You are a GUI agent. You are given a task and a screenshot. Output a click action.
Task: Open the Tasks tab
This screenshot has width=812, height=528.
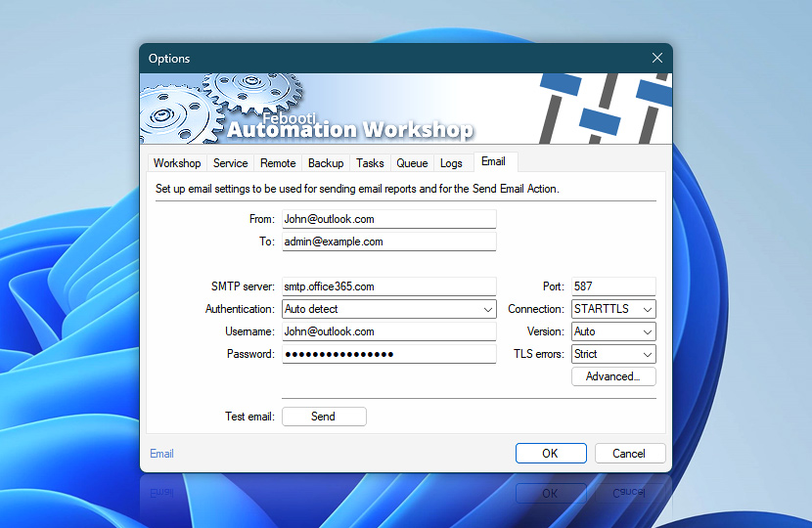[x=370, y=163]
